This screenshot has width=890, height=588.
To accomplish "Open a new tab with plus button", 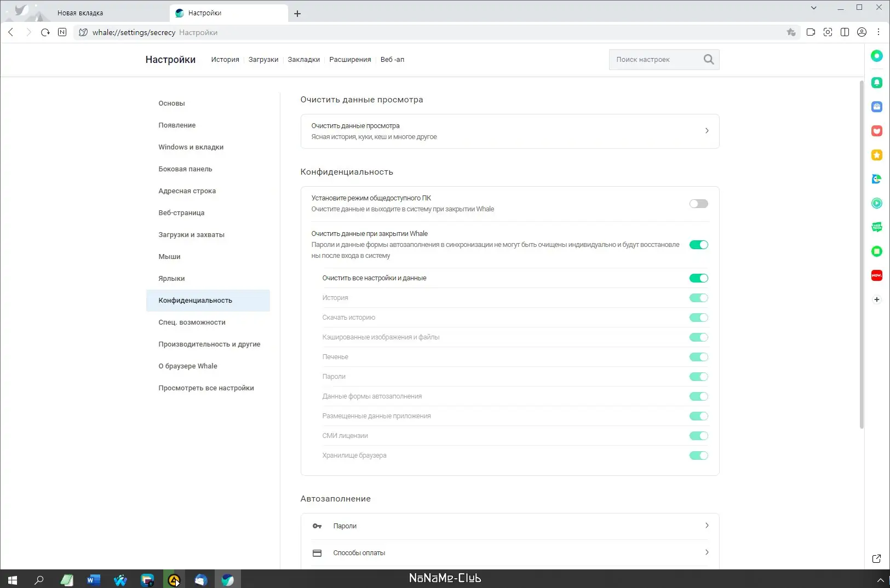I will click(297, 14).
